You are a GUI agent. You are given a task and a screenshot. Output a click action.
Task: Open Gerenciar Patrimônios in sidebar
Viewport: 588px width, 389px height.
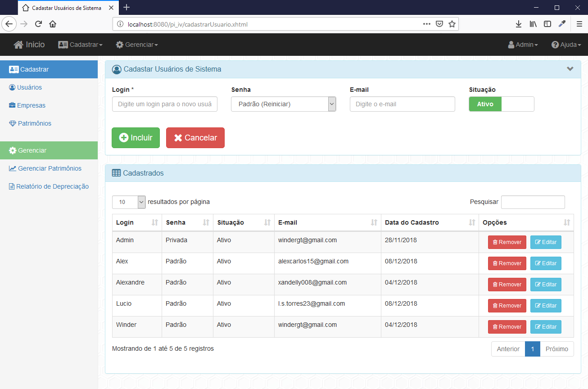coord(49,168)
